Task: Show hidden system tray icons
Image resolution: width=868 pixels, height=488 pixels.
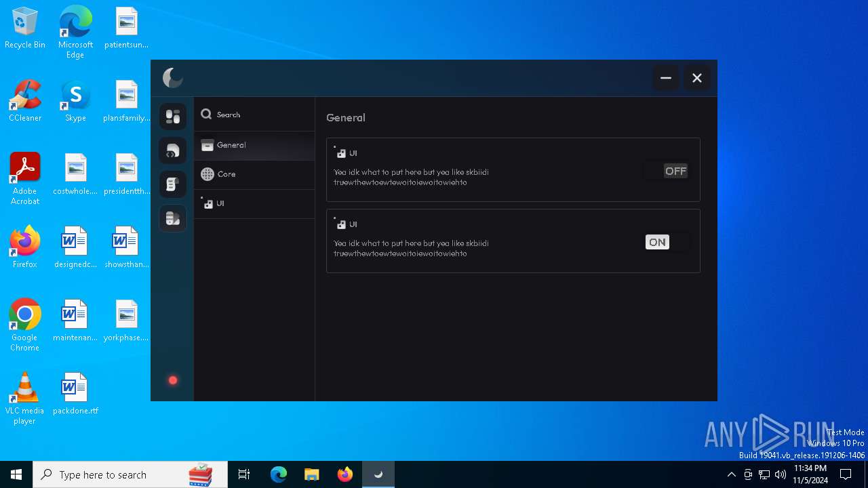Action: (731, 474)
